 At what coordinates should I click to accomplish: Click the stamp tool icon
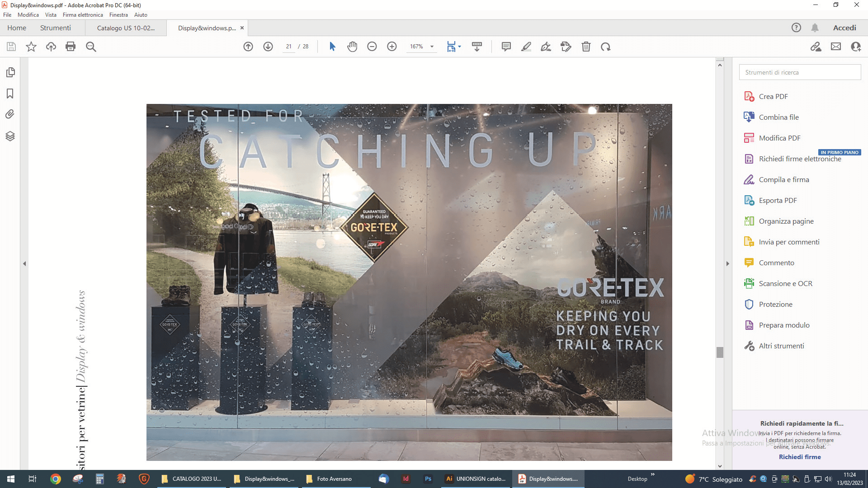point(566,47)
